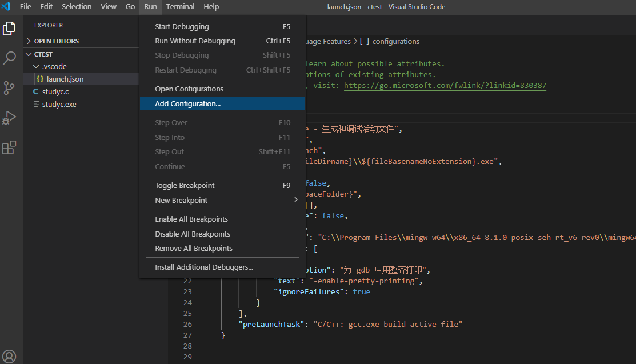Screen dimensions: 636x364
Task: Open the Help menu
Action: pyautogui.click(x=211, y=6)
